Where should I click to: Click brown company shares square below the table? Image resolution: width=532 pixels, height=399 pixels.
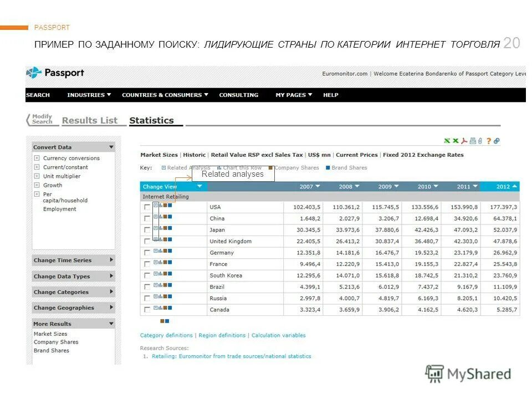pyautogui.click(x=162, y=321)
